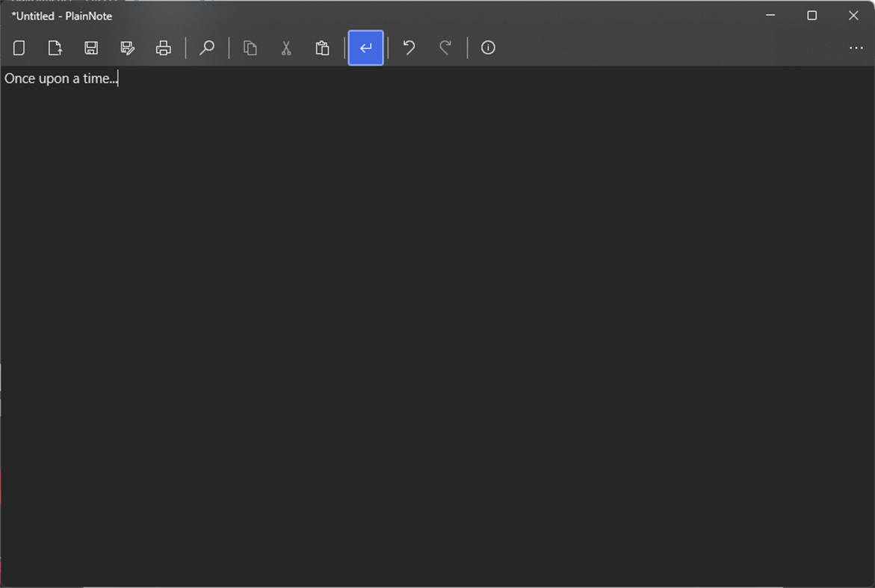Maximize the PlainNote window
Screen dimensions: 875x588
point(811,15)
